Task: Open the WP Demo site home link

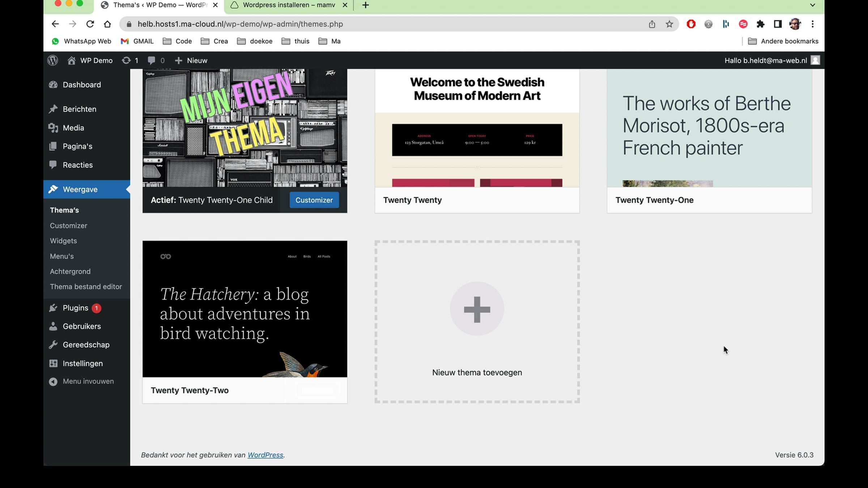Action: [x=90, y=60]
